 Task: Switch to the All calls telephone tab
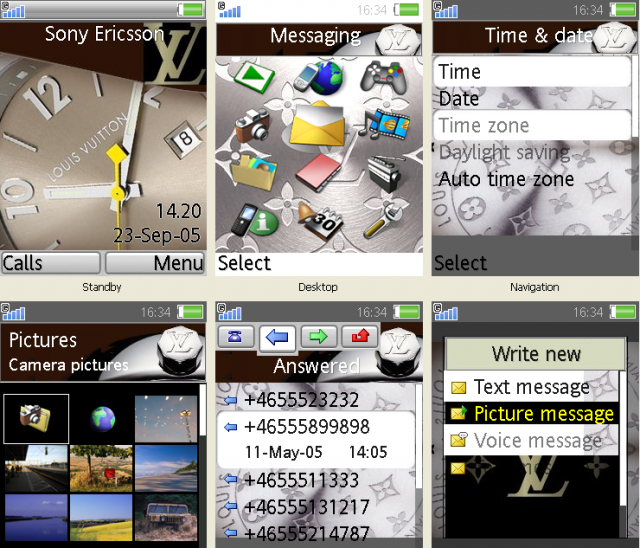(236, 337)
